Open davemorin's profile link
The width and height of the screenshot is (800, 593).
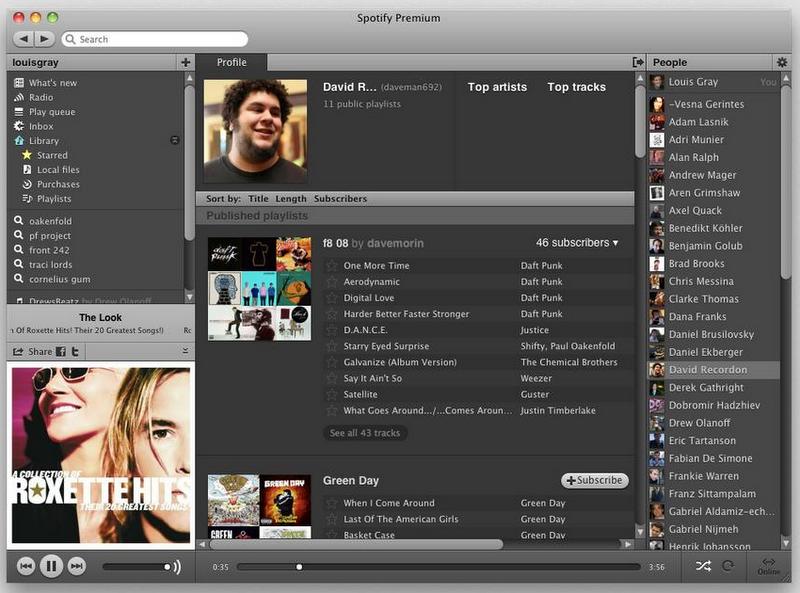coord(395,243)
